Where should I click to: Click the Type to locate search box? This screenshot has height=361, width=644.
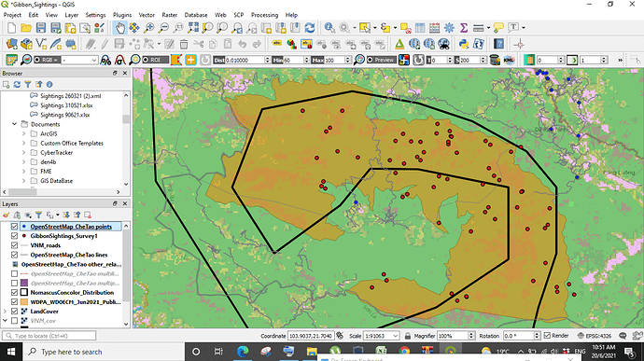(x=49, y=336)
